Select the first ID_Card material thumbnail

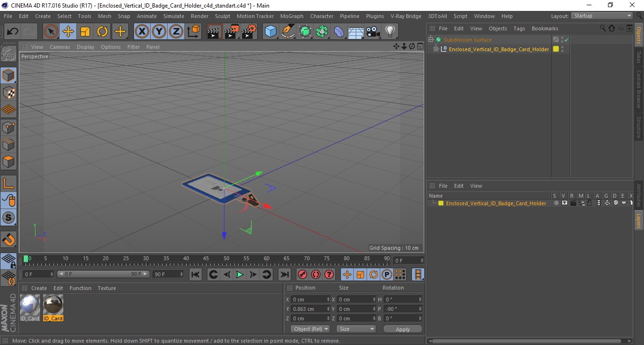point(30,305)
